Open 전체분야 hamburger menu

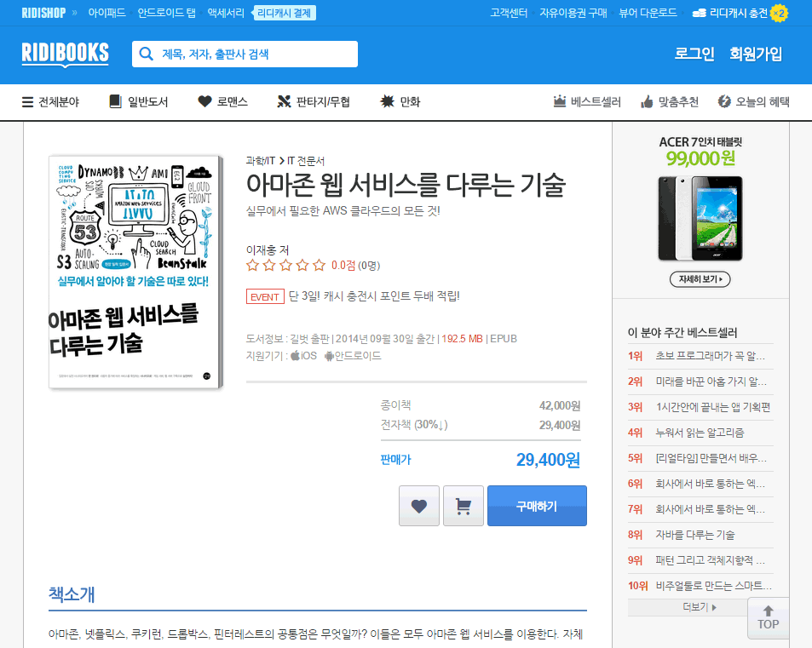click(28, 102)
